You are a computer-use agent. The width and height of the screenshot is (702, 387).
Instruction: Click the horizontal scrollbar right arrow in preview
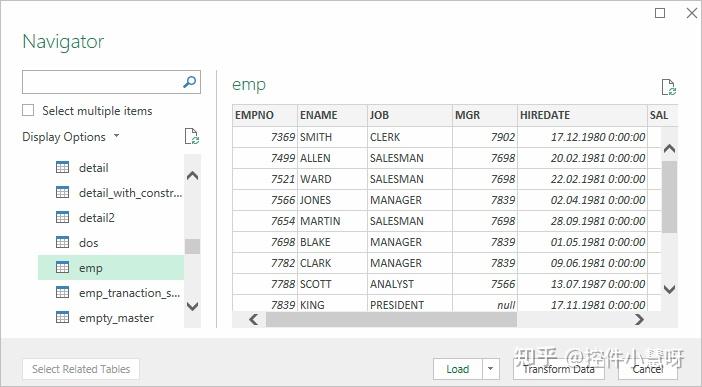pyautogui.click(x=639, y=319)
